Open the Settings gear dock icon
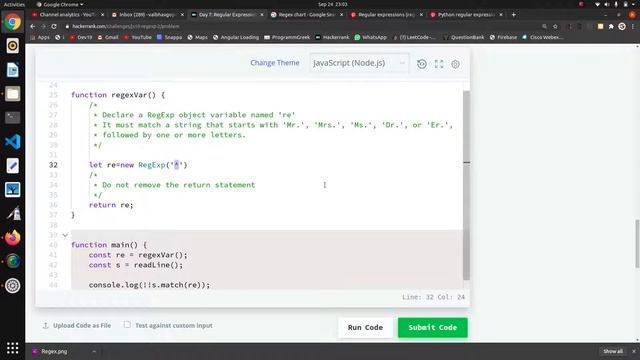The height and width of the screenshot is (360, 640). pos(13,286)
